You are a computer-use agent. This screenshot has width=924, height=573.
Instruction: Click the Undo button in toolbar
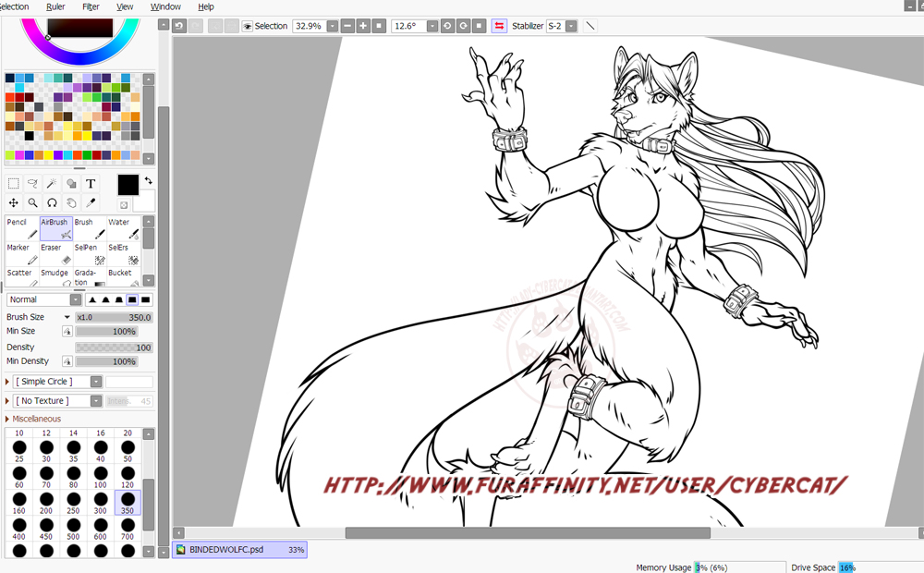tap(179, 26)
